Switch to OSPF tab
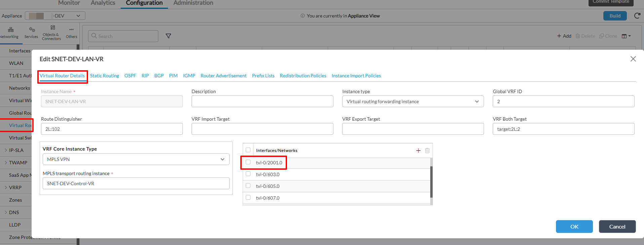The height and width of the screenshot is (245, 644). 130,76
